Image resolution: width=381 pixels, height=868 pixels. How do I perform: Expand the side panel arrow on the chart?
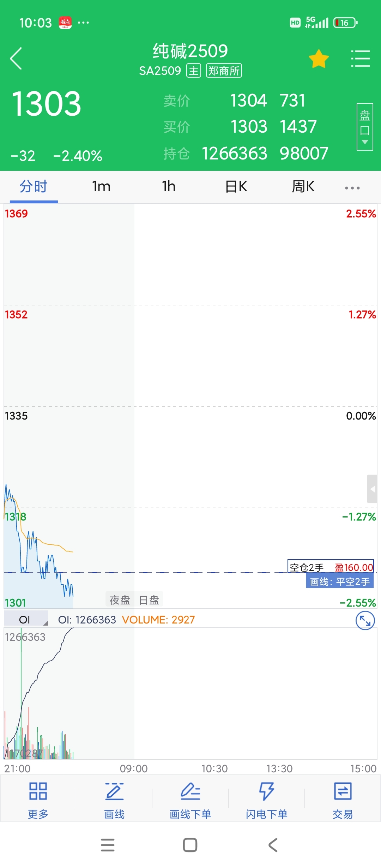pyautogui.click(x=372, y=489)
